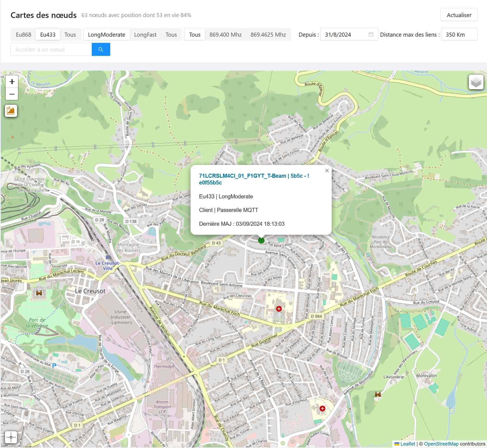Open the node link 71LCRSLM4CI_01_F1GYT_T-Beam
The height and width of the screenshot is (448, 487).
click(x=254, y=179)
